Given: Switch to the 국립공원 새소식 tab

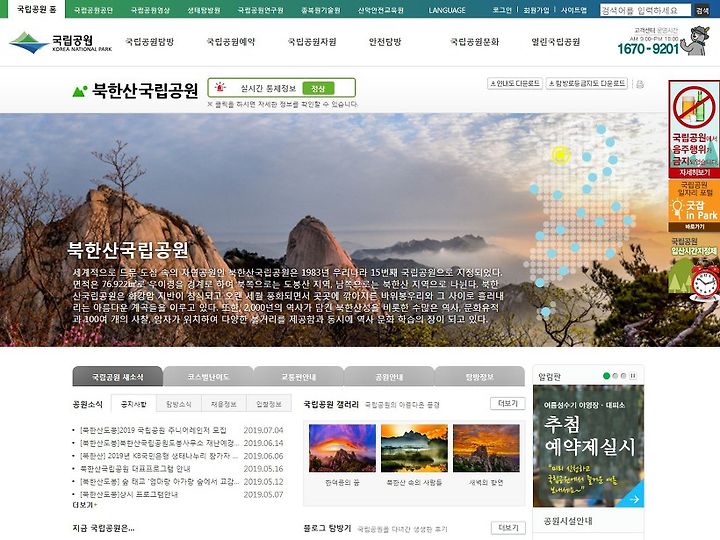Looking at the screenshot, I should pyautogui.click(x=118, y=377).
